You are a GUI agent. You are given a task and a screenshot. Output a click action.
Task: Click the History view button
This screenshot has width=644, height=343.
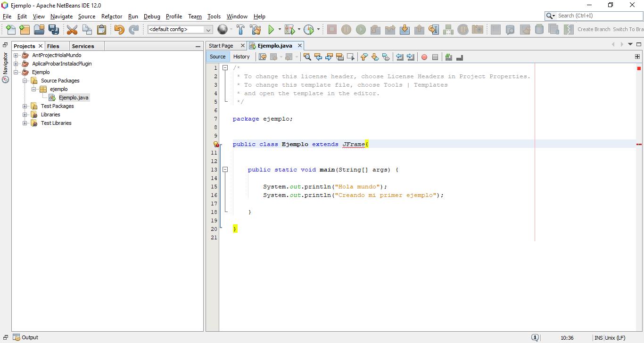click(241, 57)
